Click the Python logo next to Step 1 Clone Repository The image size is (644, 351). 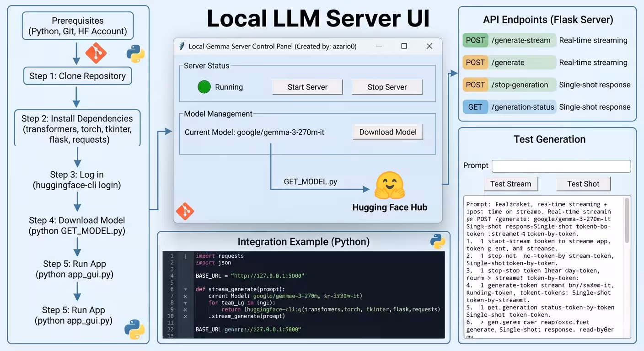point(135,53)
